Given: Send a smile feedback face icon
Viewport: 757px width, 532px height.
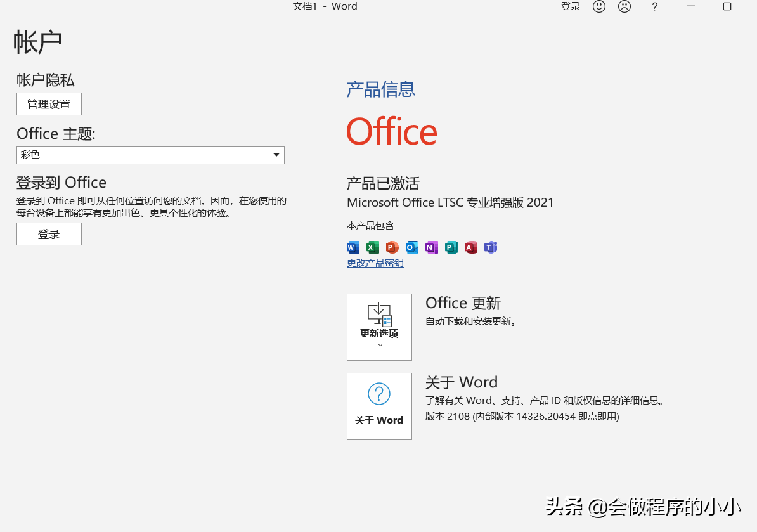Looking at the screenshot, I should point(599,6).
